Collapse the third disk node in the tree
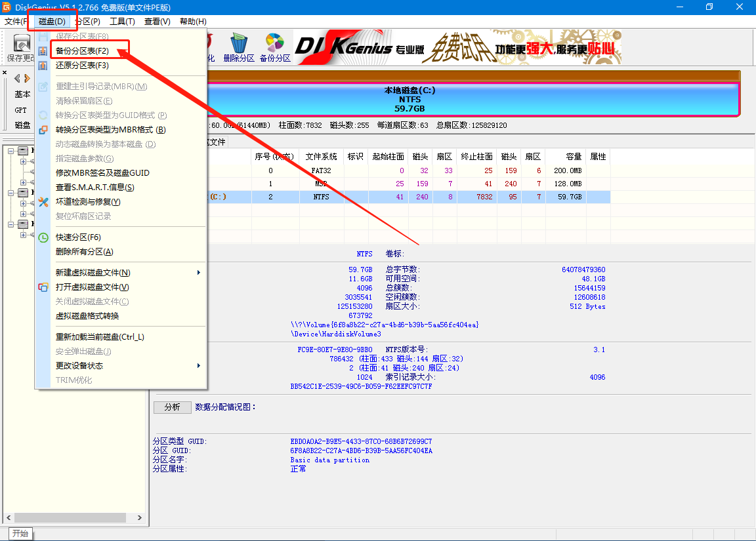 tap(10, 224)
